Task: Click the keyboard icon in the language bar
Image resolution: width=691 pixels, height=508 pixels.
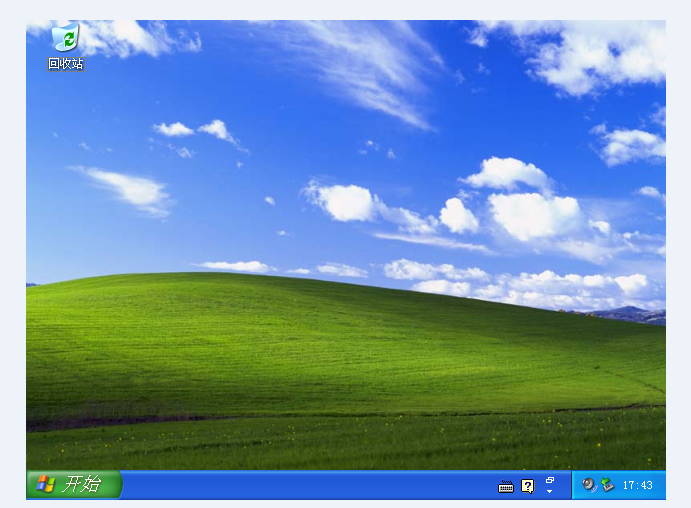Action: (506, 487)
